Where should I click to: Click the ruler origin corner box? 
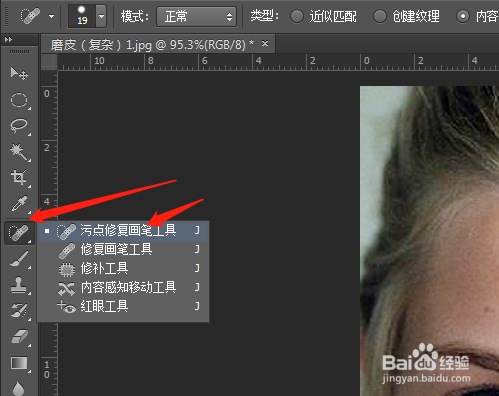(49, 62)
